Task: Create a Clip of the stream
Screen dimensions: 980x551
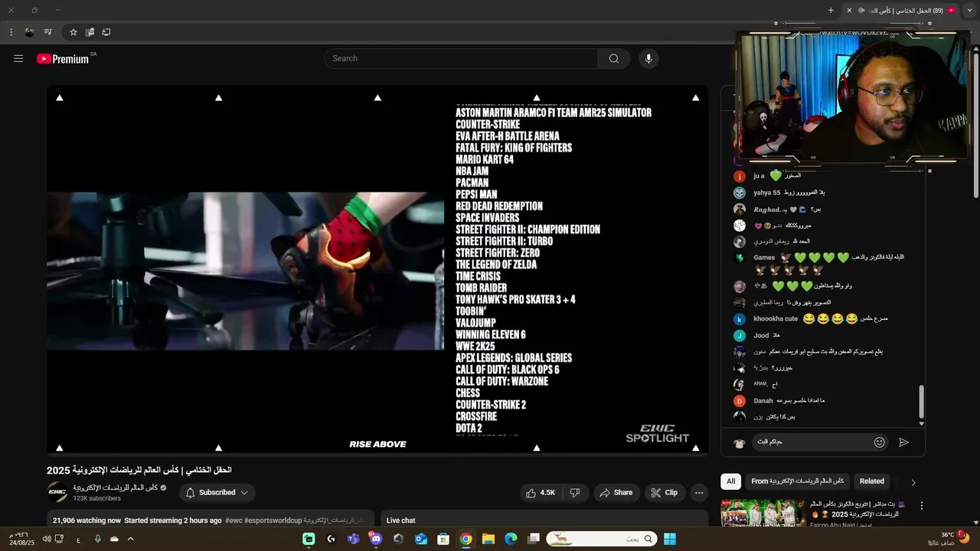Action: (665, 493)
